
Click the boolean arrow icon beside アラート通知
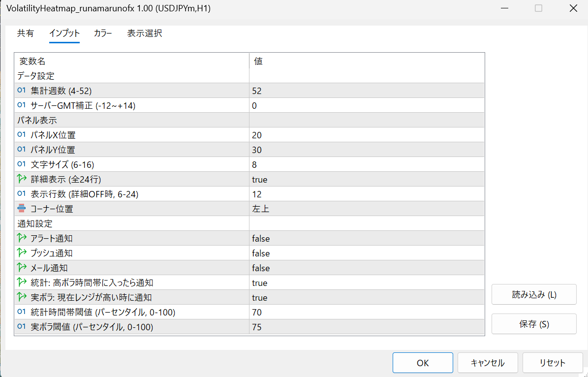pos(21,238)
